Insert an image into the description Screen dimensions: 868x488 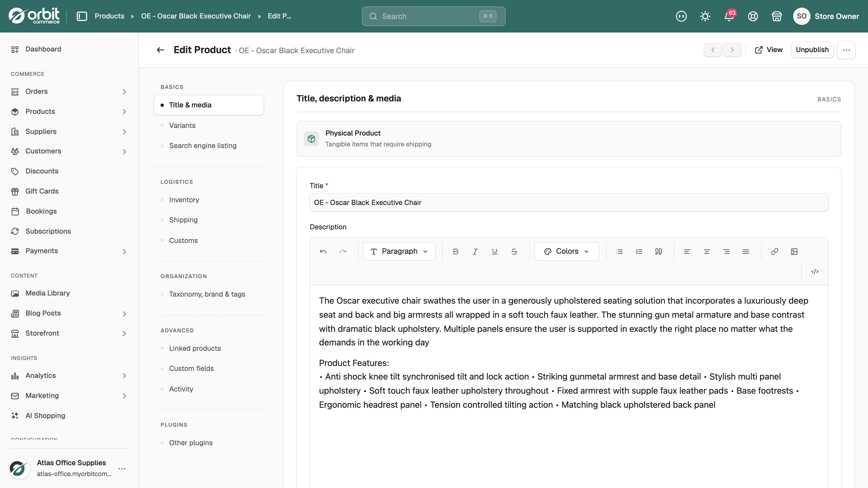pyautogui.click(x=794, y=251)
